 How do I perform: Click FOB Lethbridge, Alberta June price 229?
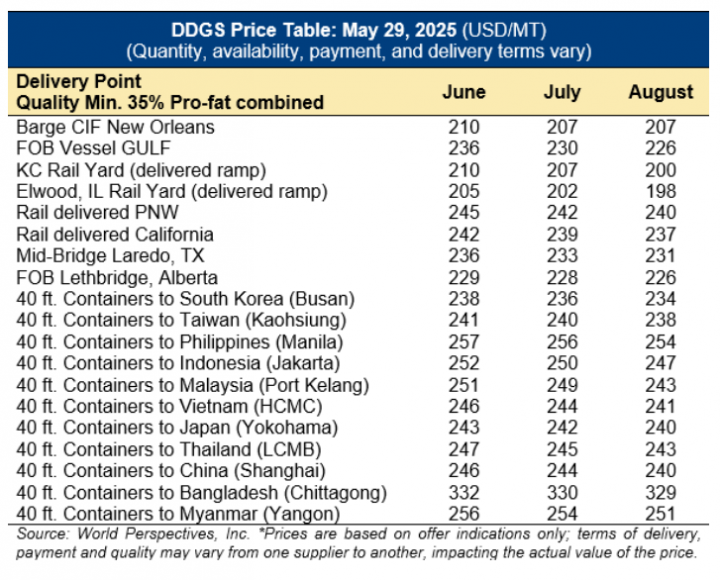click(464, 277)
